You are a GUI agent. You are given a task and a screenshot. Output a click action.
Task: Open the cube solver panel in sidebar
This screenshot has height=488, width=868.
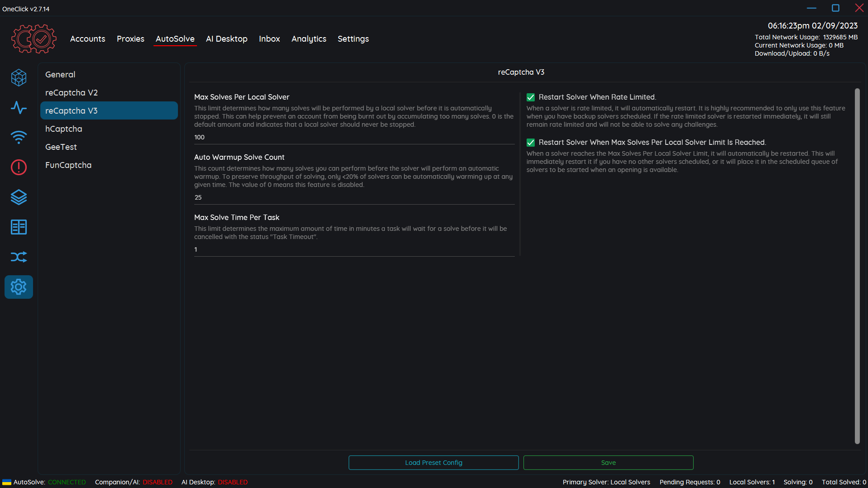19,77
